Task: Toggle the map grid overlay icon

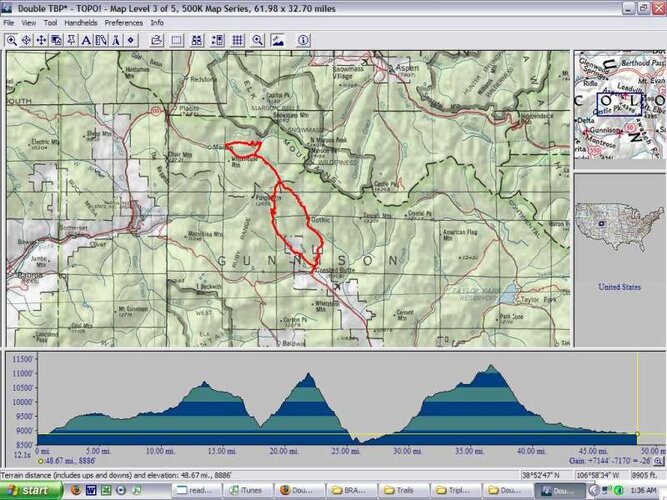Action: pos(237,40)
